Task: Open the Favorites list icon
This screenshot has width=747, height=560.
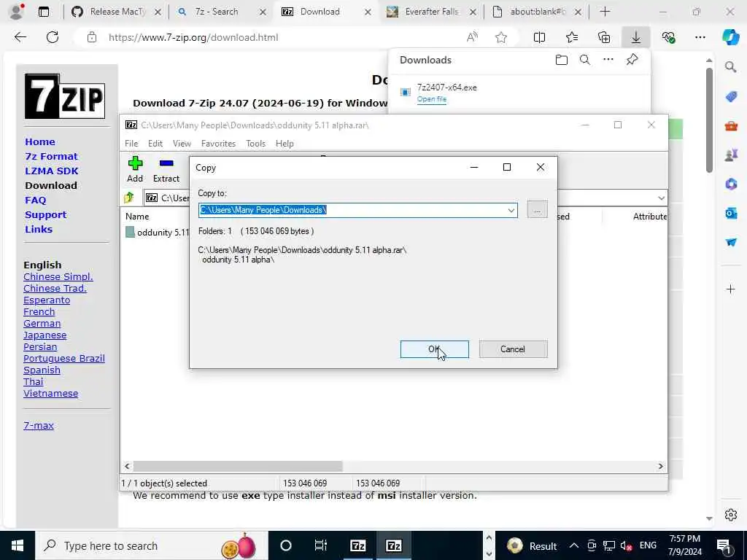Action: [x=572, y=37]
